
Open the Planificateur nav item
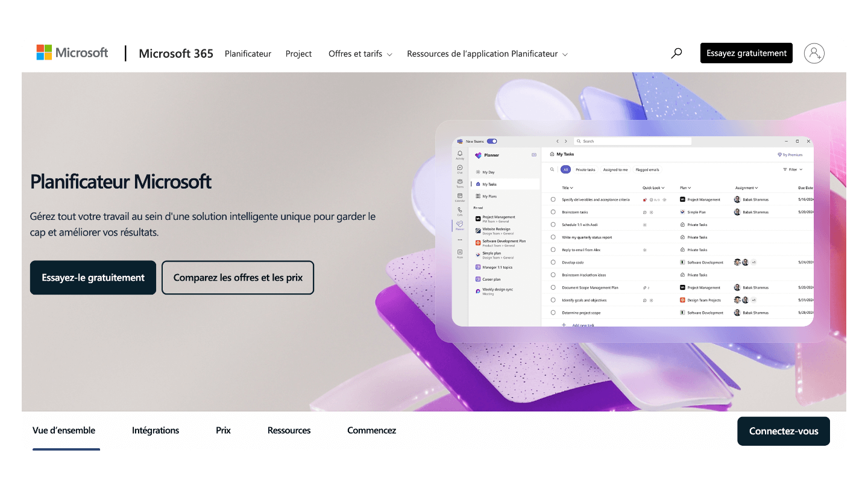(x=248, y=54)
